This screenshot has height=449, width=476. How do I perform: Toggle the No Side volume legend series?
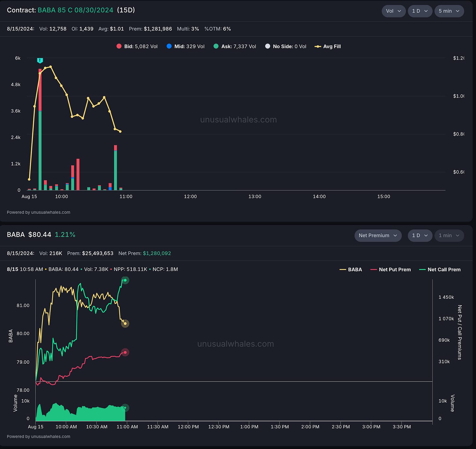[x=285, y=46]
